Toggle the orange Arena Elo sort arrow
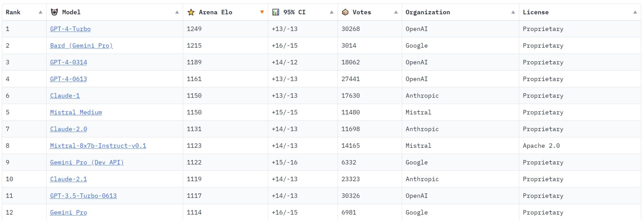The image size is (644, 220). coord(262,12)
